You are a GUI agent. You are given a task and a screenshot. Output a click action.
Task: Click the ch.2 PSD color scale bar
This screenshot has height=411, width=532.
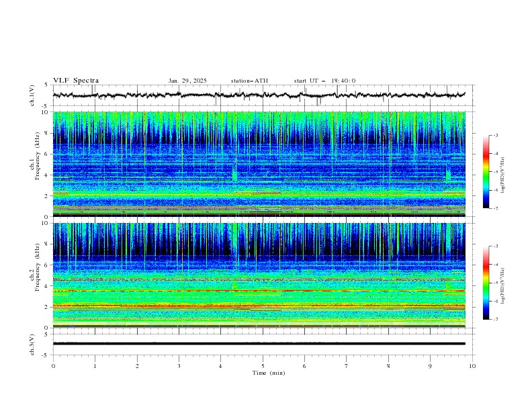tap(486, 283)
